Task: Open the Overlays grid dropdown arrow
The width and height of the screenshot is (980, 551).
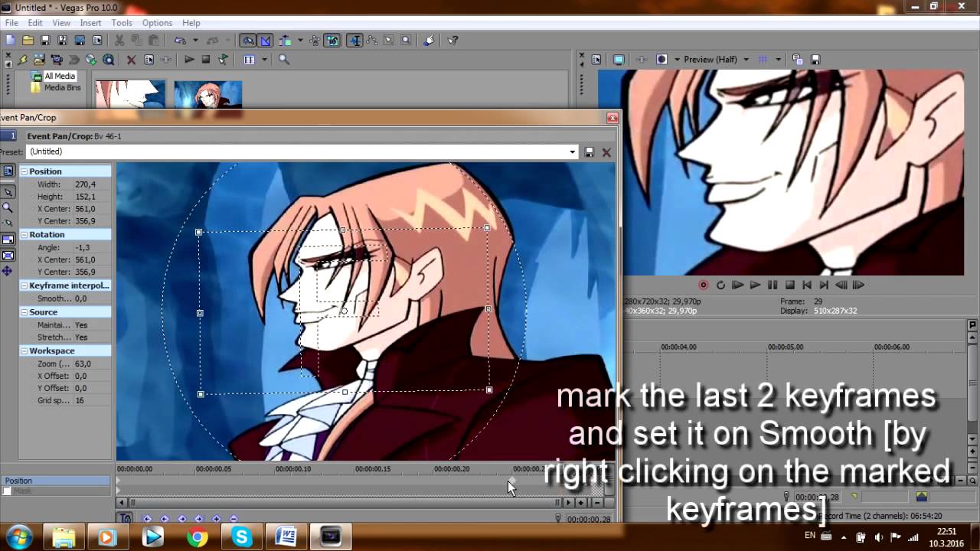Action: (x=779, y=59)
